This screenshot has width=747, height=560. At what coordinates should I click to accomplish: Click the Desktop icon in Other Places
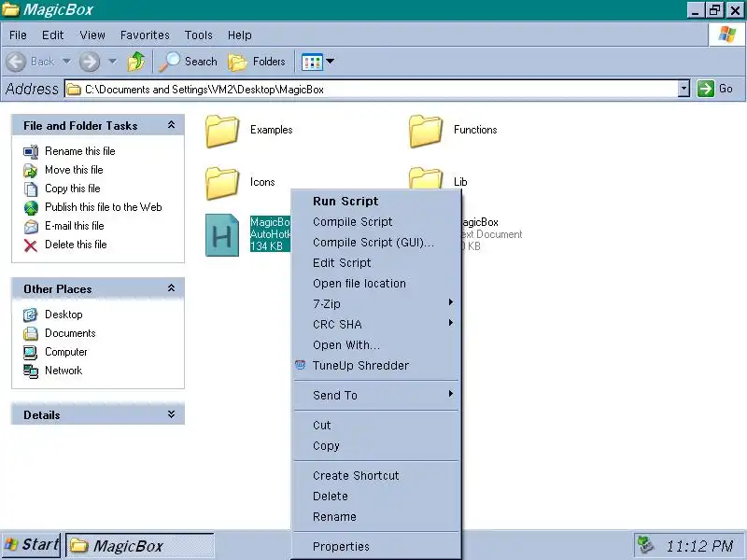(x=31, y=315)
